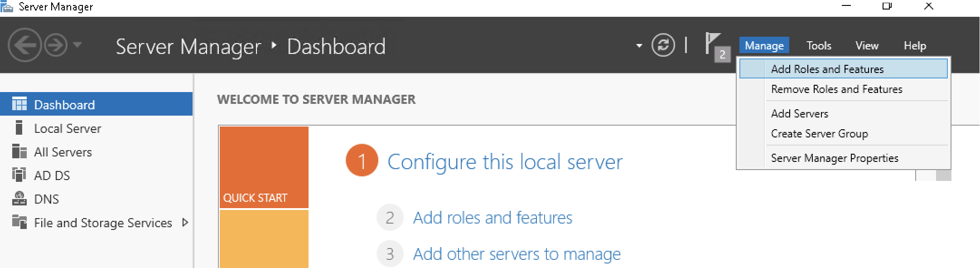Choose Add Servers from Manage menu
The image size is (980, 268).
click(799, 114)
